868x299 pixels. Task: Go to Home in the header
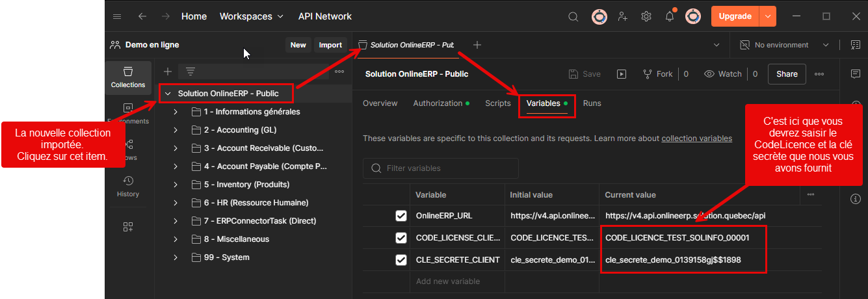click(194, 16)
